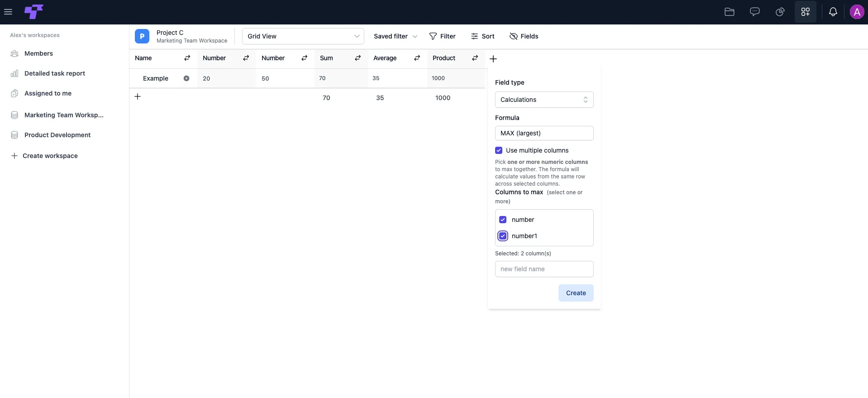Select the cell containing 50
868x398 pixels.
coord(285,78)
